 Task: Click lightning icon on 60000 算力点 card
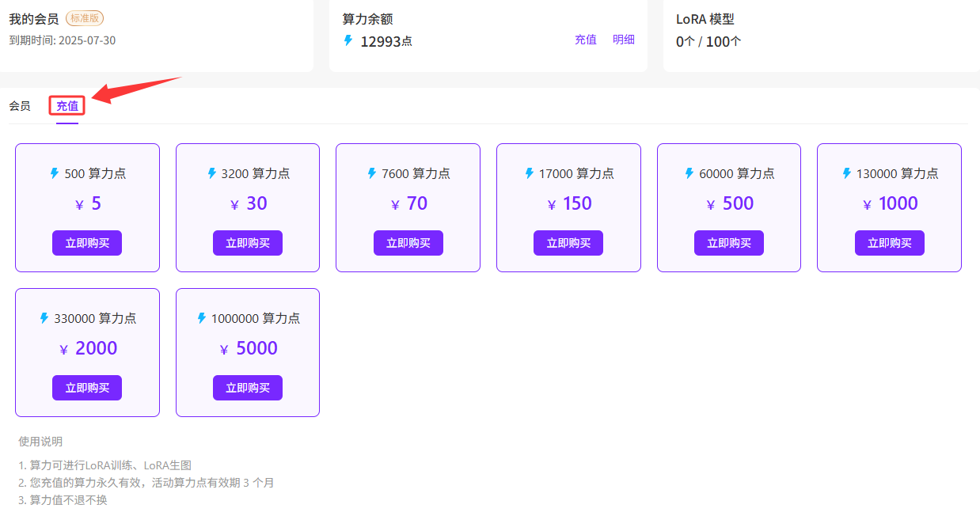click(x=689, y=173)
